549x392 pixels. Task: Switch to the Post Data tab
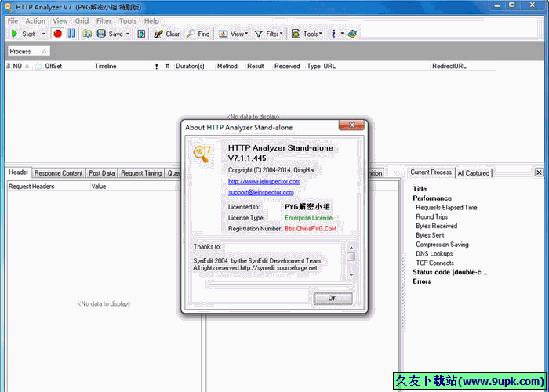101,173
